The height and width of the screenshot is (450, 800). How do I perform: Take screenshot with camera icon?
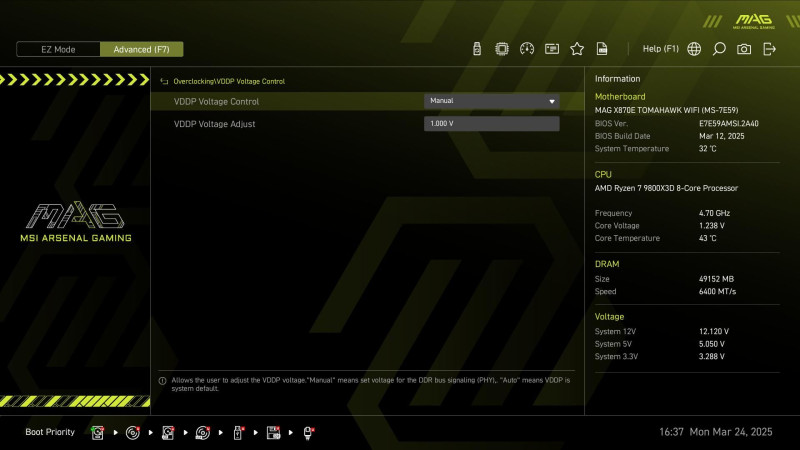point(744,49)
